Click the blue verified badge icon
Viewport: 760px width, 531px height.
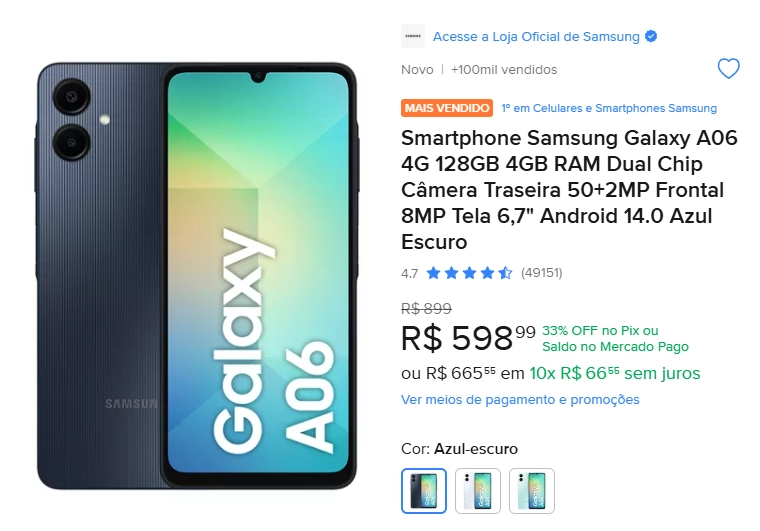tap(651, 36)
